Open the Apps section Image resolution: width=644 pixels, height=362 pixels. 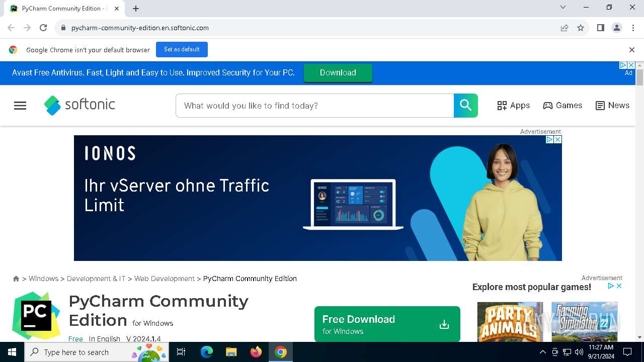(513, 106)
